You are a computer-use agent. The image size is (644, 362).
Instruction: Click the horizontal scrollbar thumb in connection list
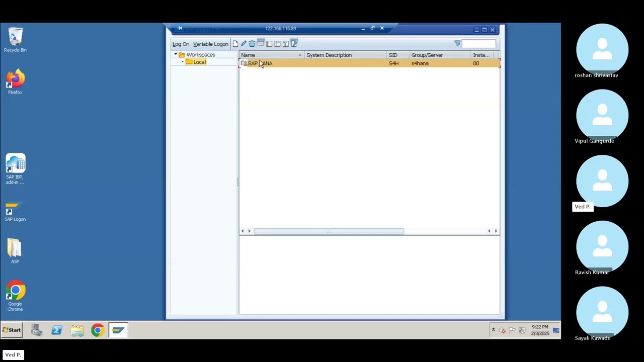(329, 231)
